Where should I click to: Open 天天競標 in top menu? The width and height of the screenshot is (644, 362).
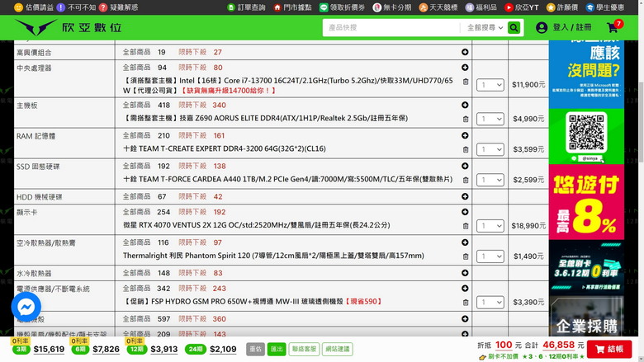pyautogui.click(x=438, y=7)
